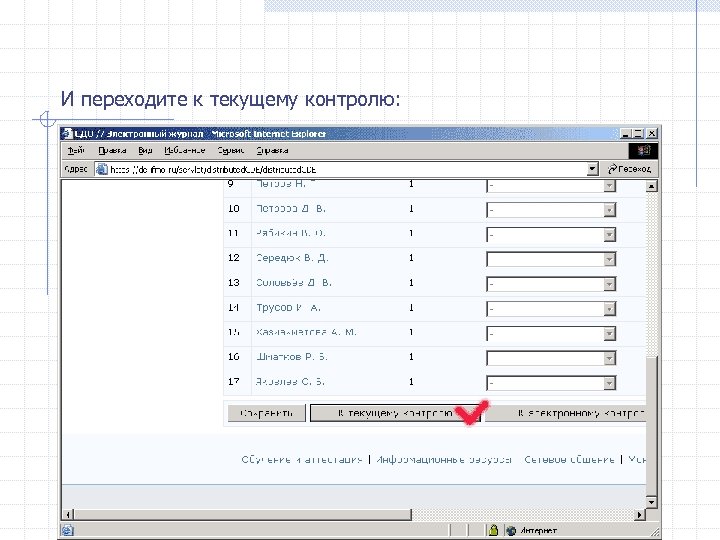
Task: Click row number 10 in the table
Action: point(234,208)
